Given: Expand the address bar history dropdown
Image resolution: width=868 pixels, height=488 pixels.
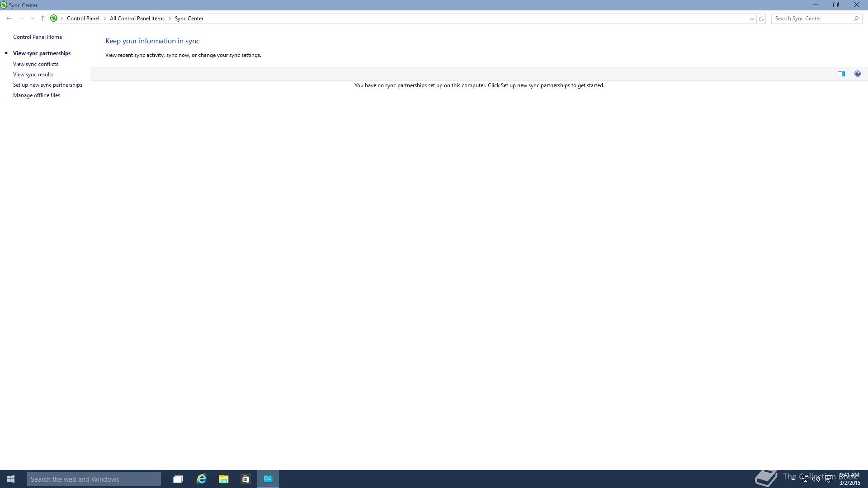Looking at the screenshot, I should pyautogui.click(x=752, y=19).
